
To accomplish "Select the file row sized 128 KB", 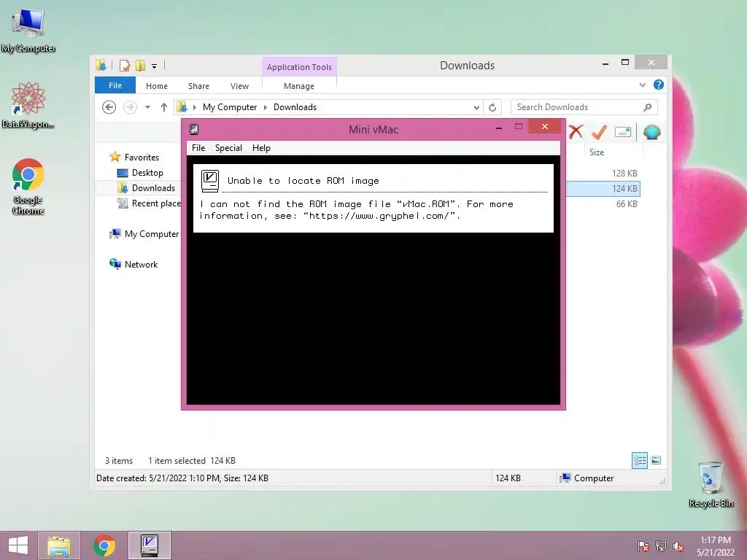I will click(x=603, y=174).
